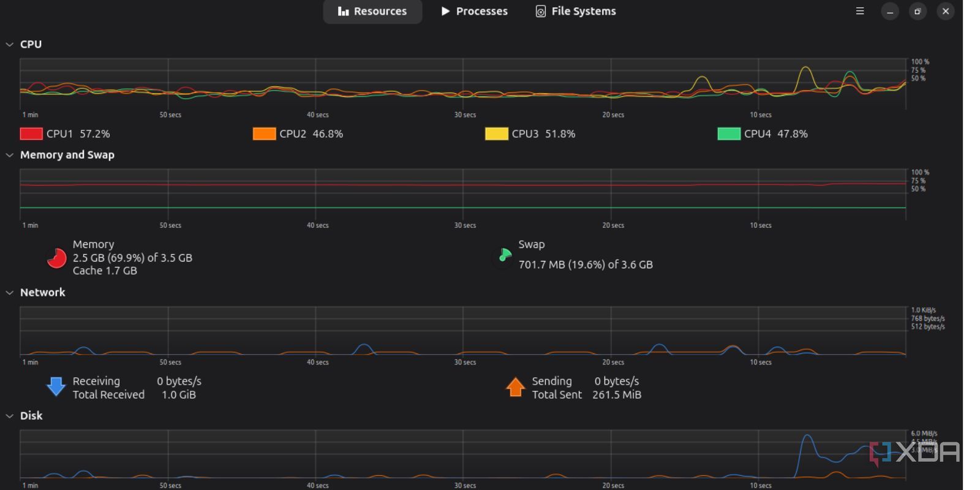Screen dimensions: 980x490
Task: Minimize the System Monitor window
Action: click(x=890, y=11)
